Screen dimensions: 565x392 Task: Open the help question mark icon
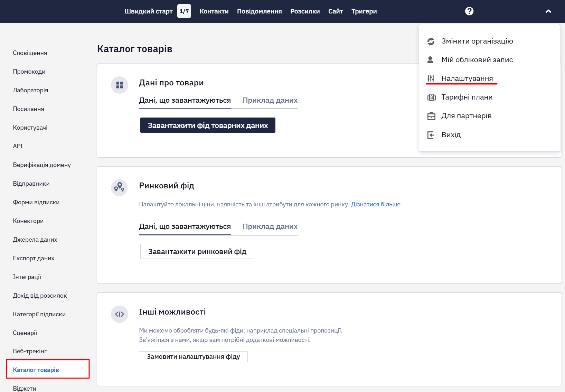pos(469,11)
